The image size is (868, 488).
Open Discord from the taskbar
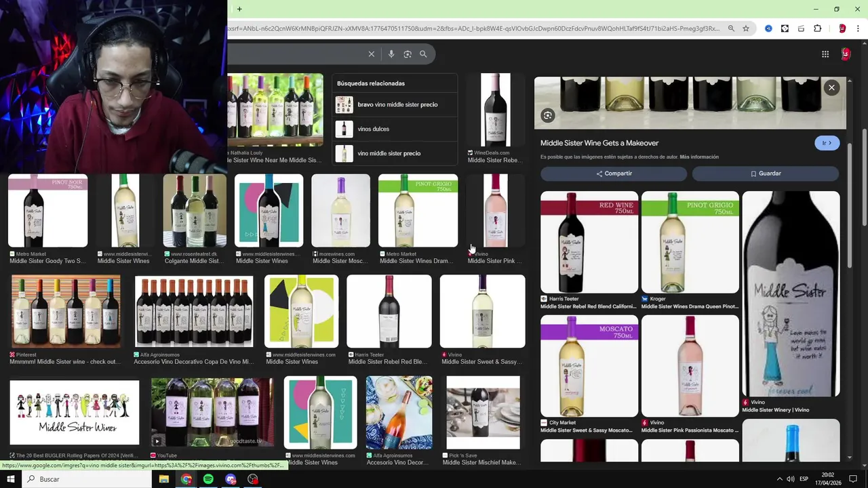tap(231, 479)
